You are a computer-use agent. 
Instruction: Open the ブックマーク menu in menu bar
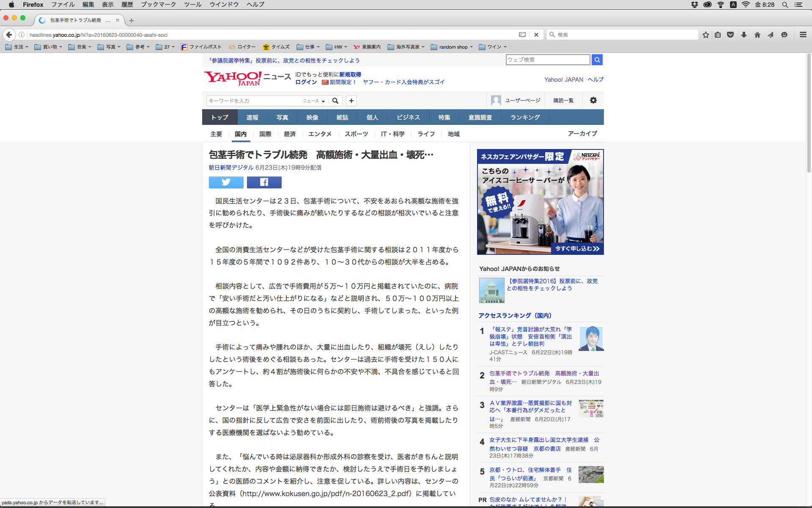pos(158,5)
